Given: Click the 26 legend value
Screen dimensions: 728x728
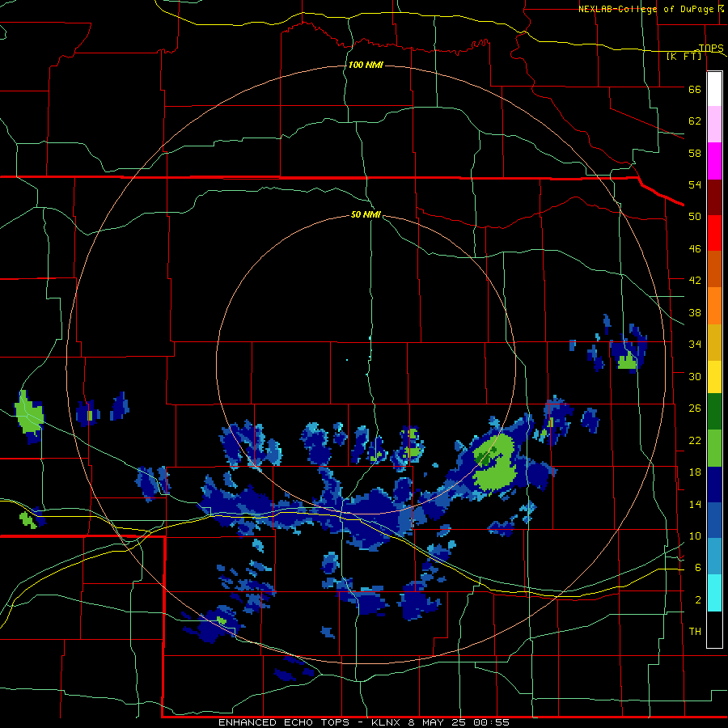Looking at the screenshot, I should (x=695, y=408).
